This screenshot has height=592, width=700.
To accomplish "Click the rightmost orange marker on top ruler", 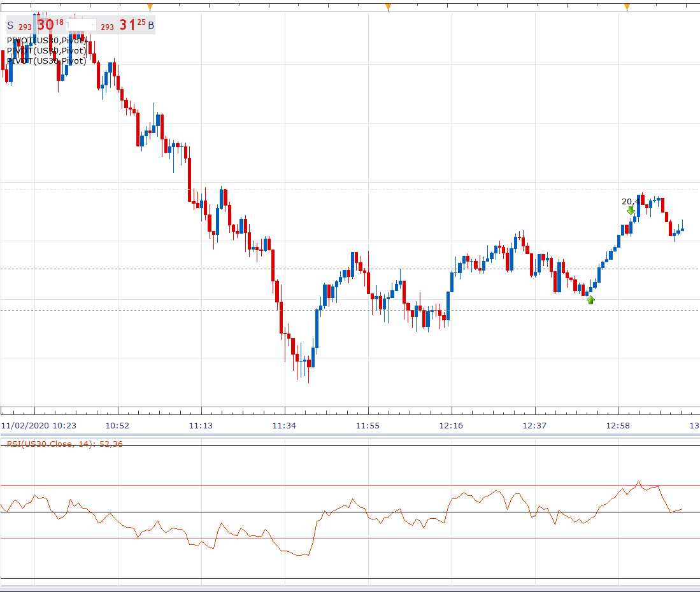I will 627,7.
